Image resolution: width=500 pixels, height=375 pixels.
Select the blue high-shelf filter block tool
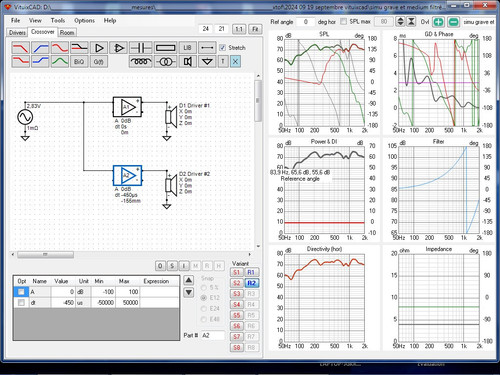[40, 62]
